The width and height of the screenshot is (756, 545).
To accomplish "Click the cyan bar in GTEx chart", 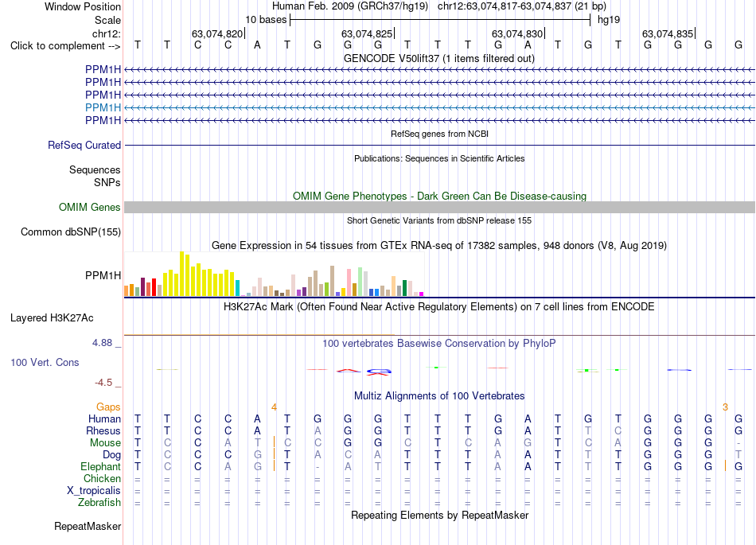I will pyautogui.click(x=237, y=288).
